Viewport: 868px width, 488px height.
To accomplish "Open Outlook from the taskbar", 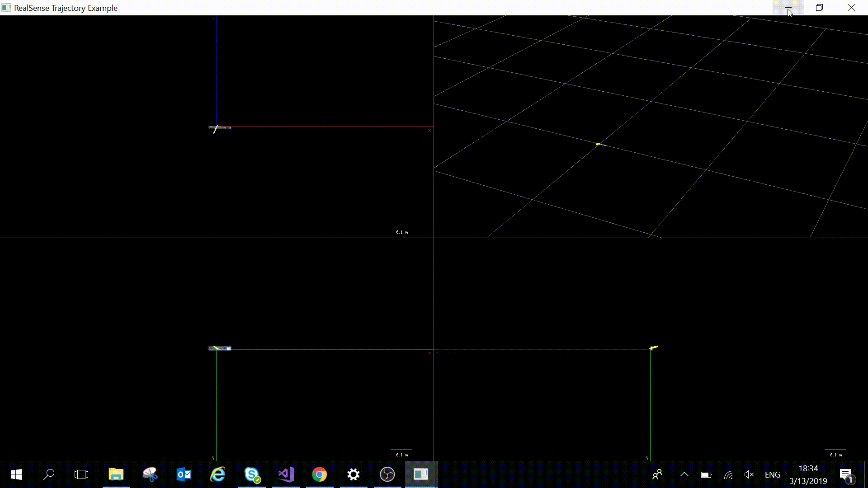I will (184, 474).
